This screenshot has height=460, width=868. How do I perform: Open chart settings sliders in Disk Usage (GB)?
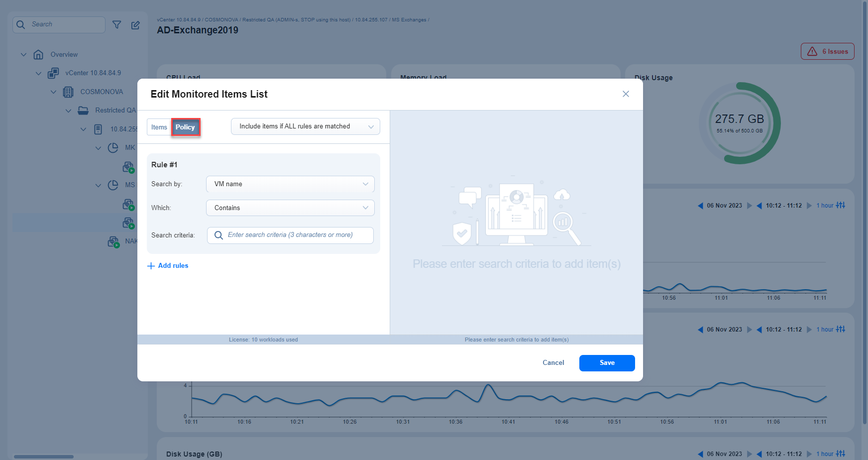pyautogui.click(x=841, y=454)
